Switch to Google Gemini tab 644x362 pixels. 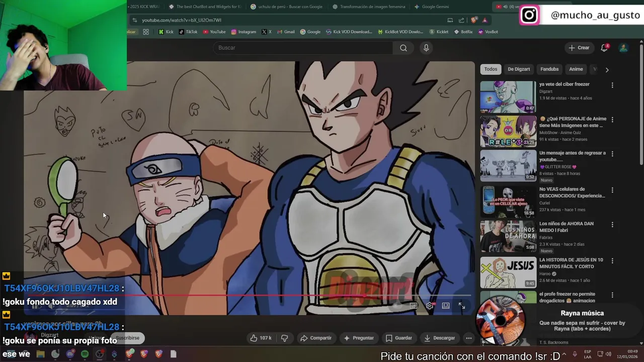pyautogui.click(x=432, y=7)
